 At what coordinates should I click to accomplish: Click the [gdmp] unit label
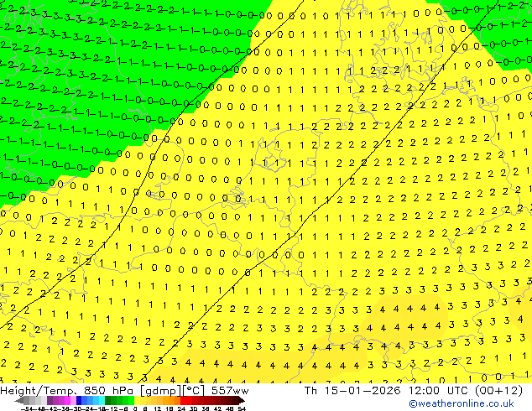point(161,391)
